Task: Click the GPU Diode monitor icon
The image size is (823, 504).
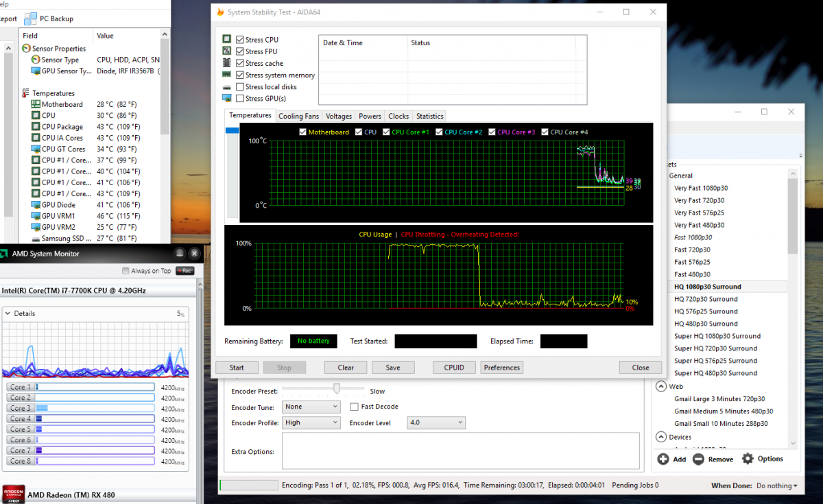Action: [x=36, y=204]
